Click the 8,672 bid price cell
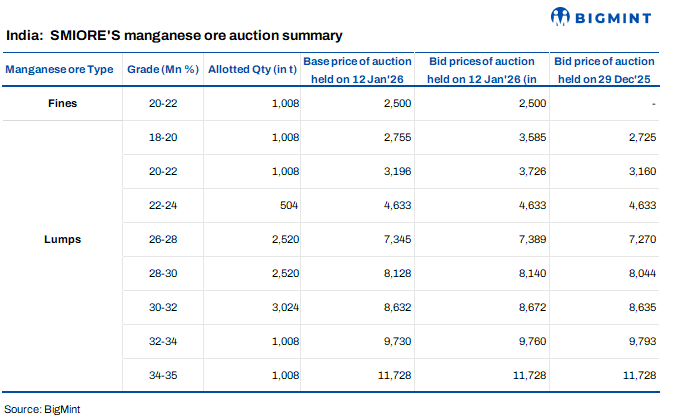The height and width of the screenshot is (418, 673). (525, 307)
